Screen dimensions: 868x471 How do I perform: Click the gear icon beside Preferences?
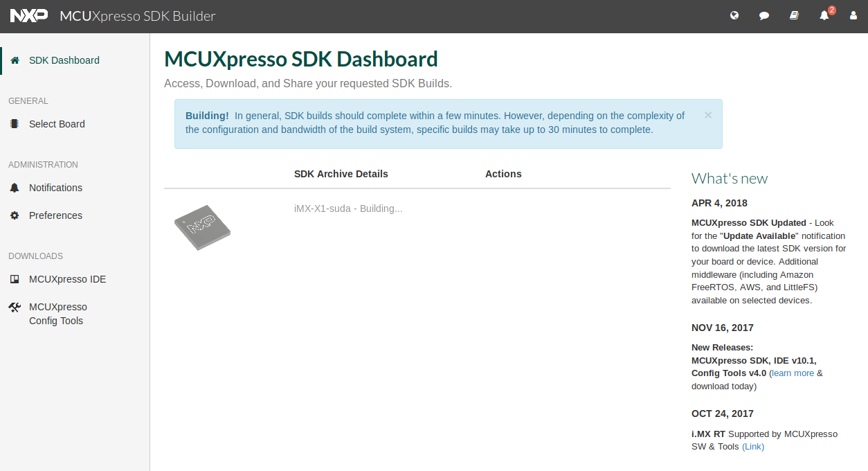tap(15, 215)
